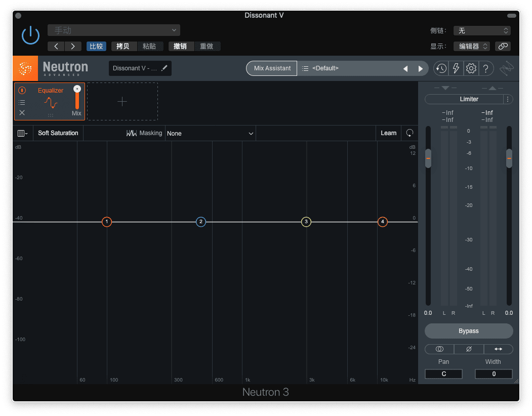Click the 拷贝 copy button
The height and width of the screenshot is (416, 532).
123,46
